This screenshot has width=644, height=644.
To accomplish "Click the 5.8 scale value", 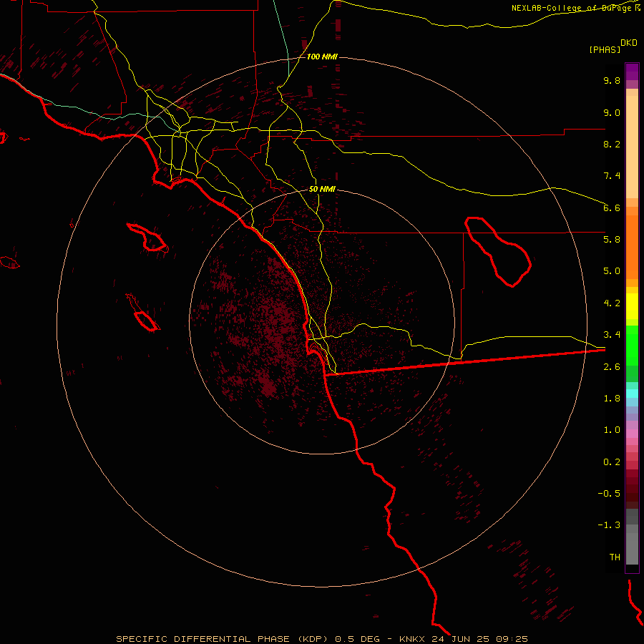I will 612,240.
